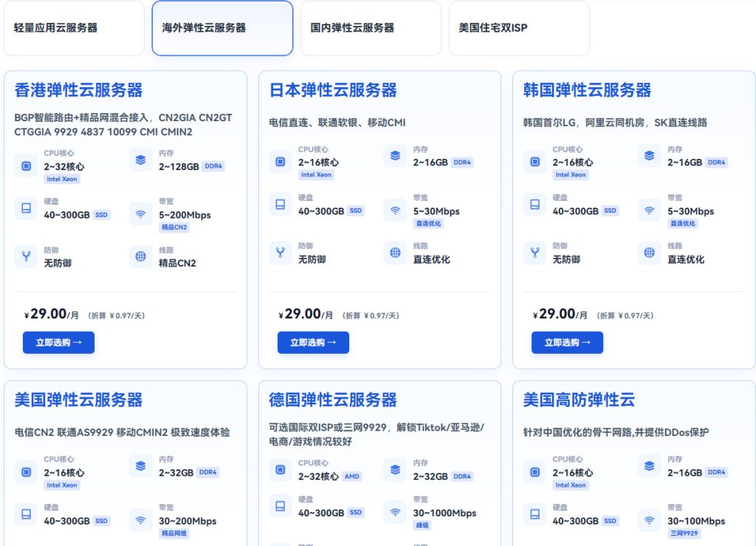
Task: Click the 2~128GB memory value
Action: pos(179,166)
